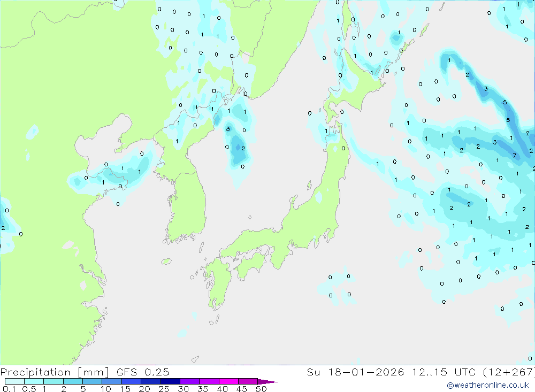Image resolution: width=535 pixels, height=392 pixels.
Task: Select the 35–40 mm legend color swatch
Action: point(209,381)
